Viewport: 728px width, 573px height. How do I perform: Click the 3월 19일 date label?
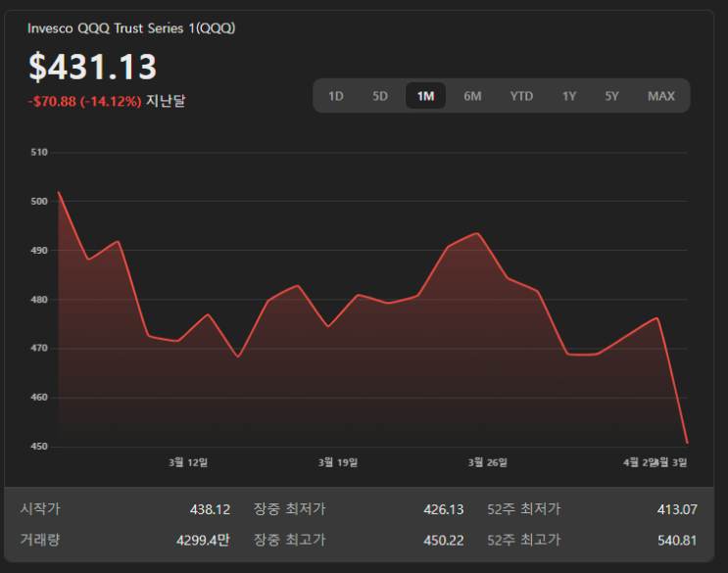tap(338, 462)
